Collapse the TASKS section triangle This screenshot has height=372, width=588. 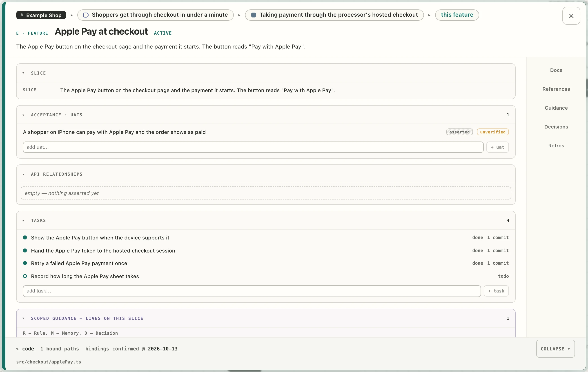(x=23, y=221)
